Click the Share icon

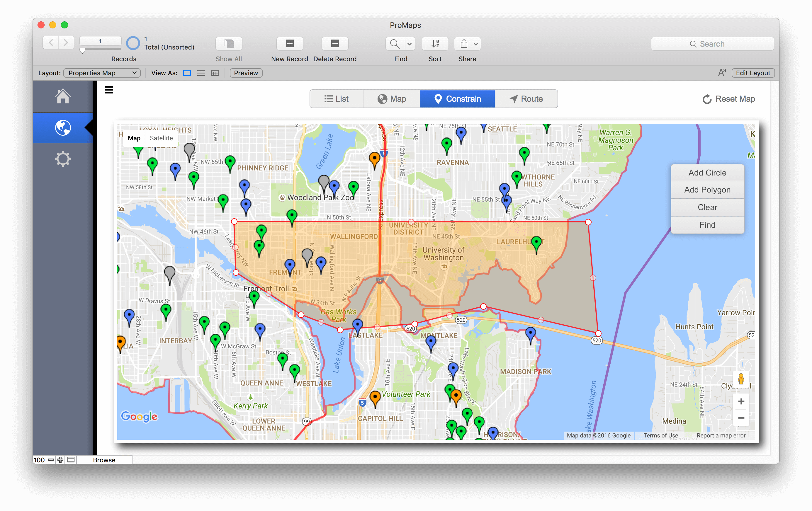[464, 43]
